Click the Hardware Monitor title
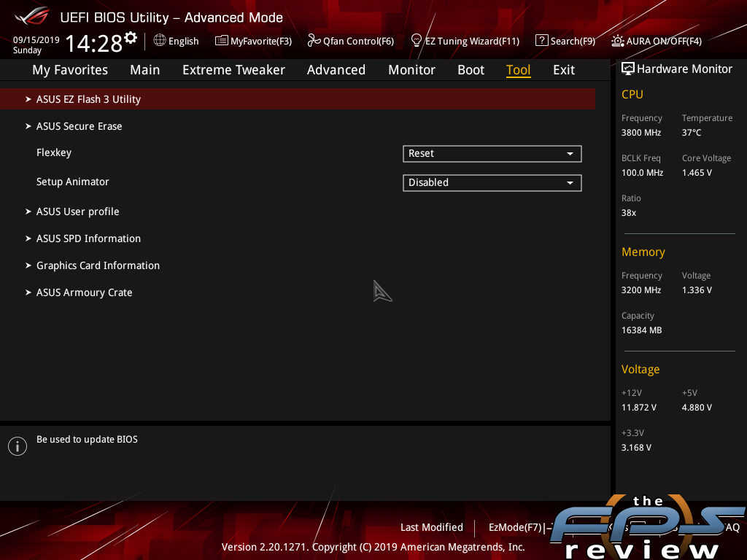Viewport: 747px width, 560px height. click(684, 69)
